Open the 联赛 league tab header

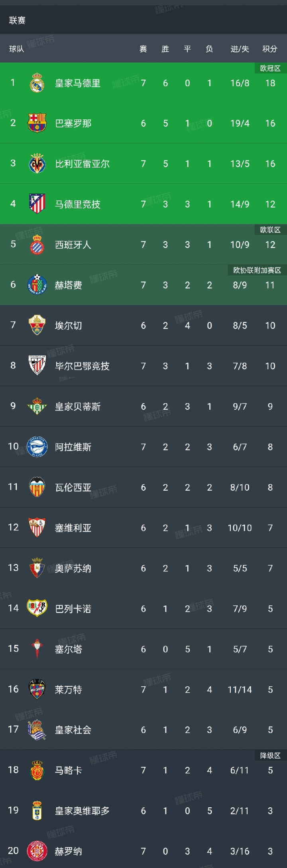point(18,20)
